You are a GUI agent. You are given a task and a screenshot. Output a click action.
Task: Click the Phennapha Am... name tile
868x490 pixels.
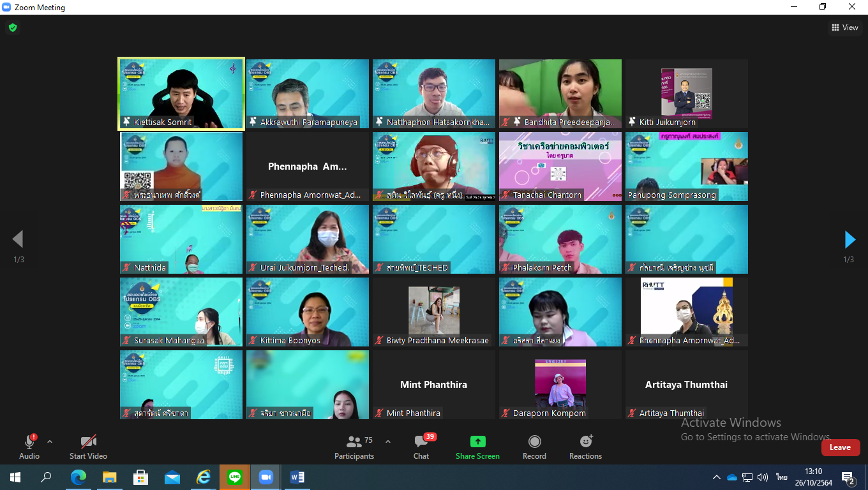coord(308,167)
